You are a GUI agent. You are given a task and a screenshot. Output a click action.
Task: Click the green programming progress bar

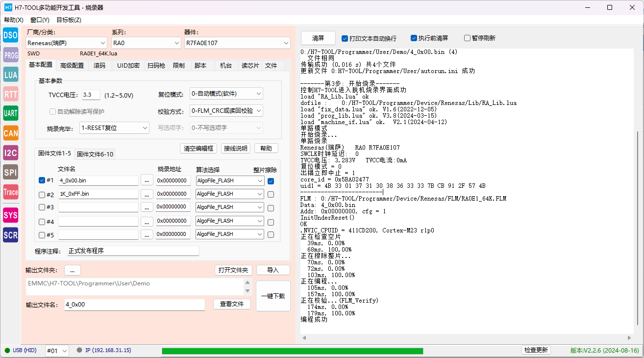click(293, 351)
